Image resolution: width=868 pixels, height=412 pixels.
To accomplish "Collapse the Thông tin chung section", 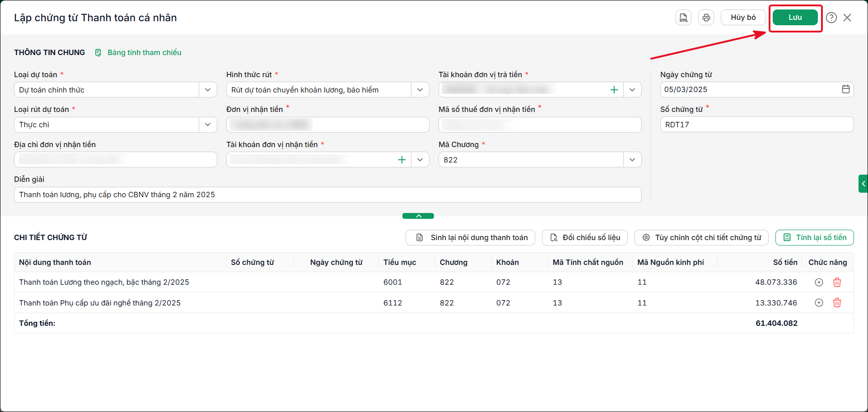I will click(418, 216).
